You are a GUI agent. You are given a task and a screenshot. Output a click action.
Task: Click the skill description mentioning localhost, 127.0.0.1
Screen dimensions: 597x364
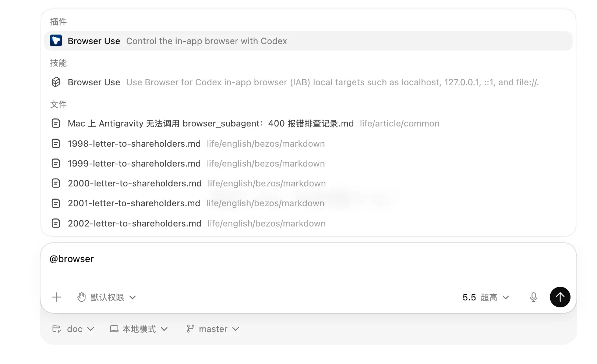pyautogui.click(x=332, y=82)
